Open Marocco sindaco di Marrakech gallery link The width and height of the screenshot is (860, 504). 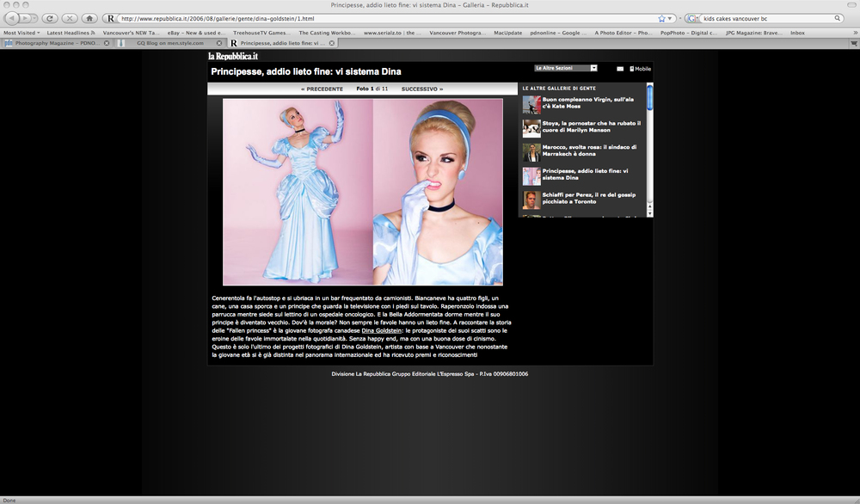pyautogui.click(x=589, y=151)
